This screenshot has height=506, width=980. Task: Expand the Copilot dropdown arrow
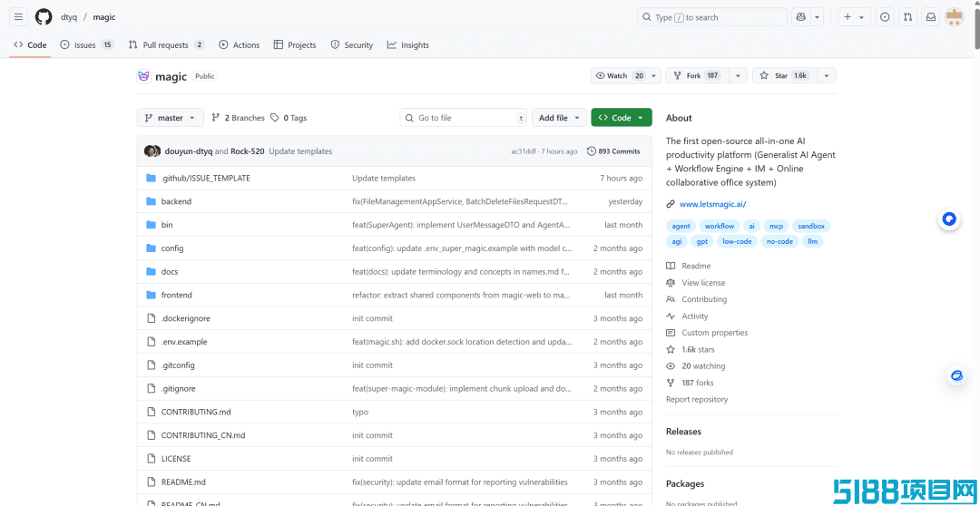click(817, 17)
